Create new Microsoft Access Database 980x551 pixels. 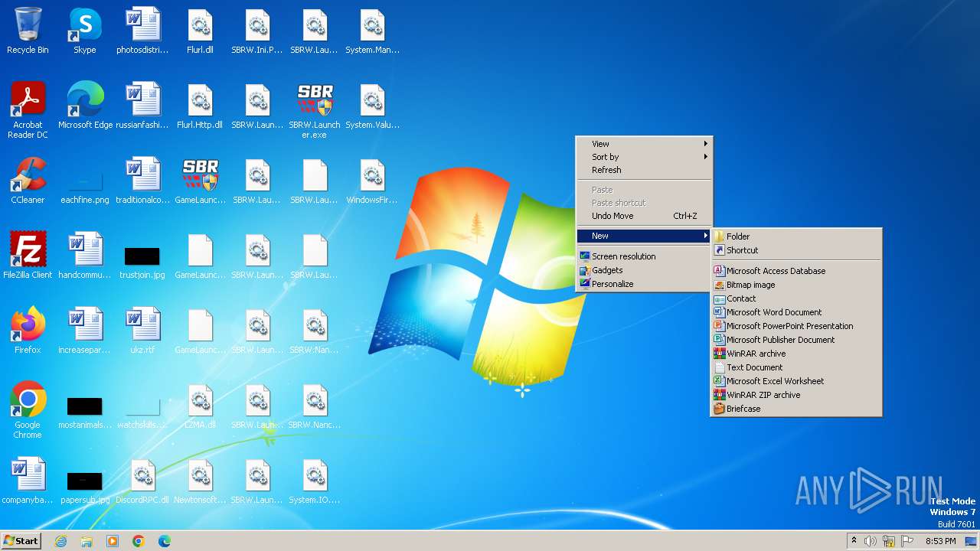pyautogui.click(x=796, y=271)
